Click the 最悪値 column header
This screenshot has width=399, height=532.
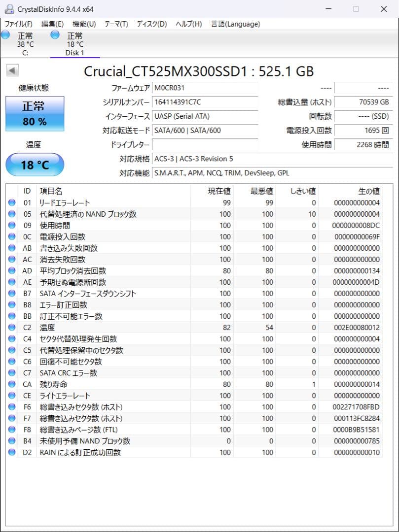point(254,191)
